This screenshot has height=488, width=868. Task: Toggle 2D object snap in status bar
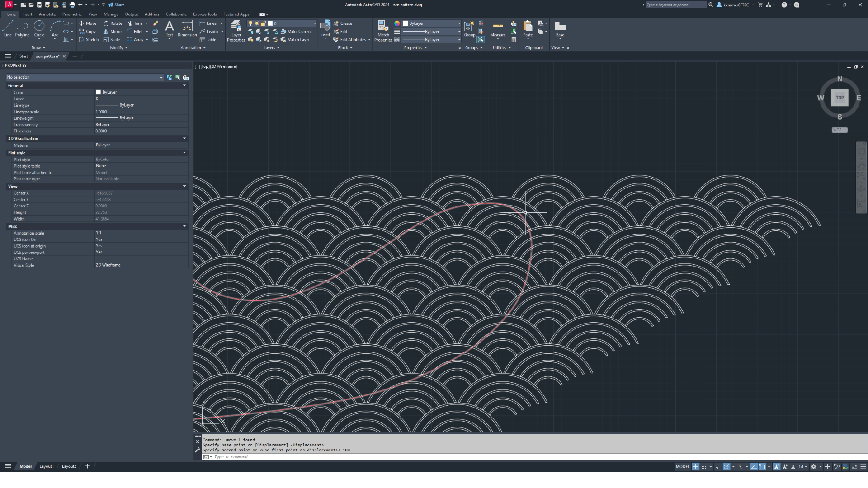pyautogui.click(x=762, y=466)
